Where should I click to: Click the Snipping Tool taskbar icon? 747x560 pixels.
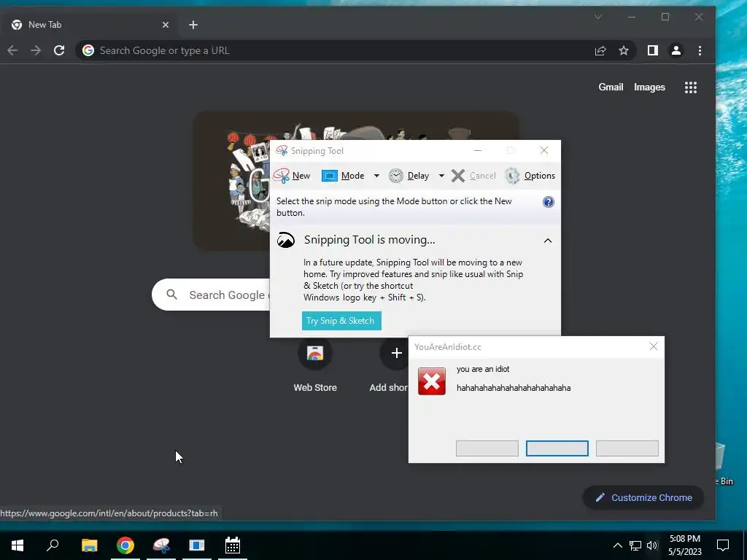[x=161, y=545]
